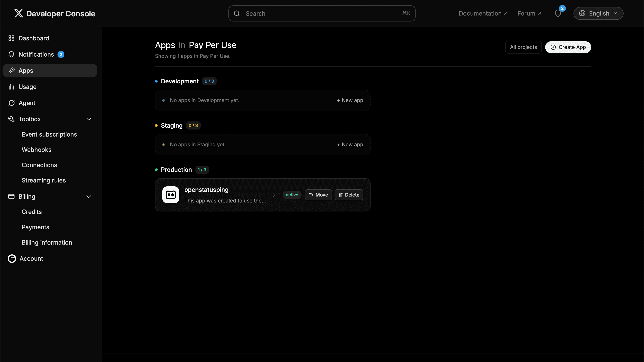Click the Development section heading
The height and width of the screenshot is (362, 644).
tap(180, 81)
